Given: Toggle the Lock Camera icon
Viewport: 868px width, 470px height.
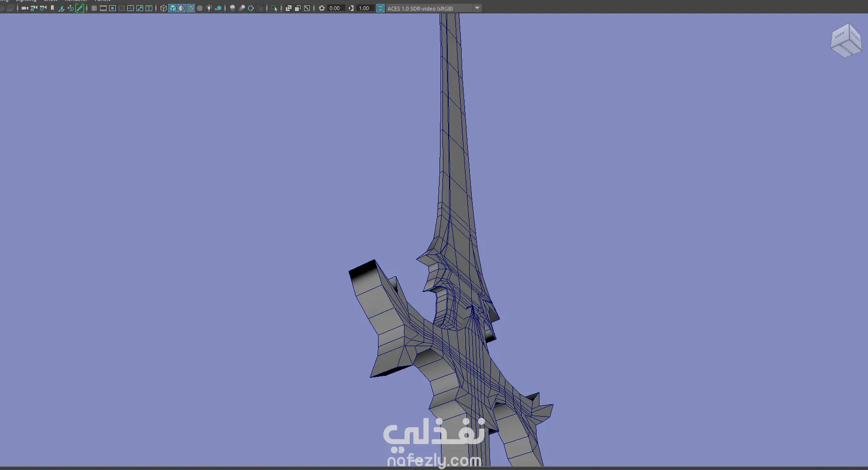Looking at the screenshot, I should click(x=34, y=8).
